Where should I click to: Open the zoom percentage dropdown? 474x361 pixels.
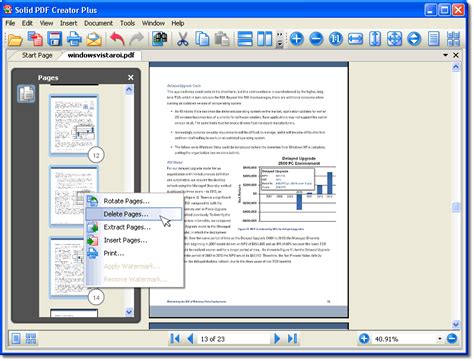(440, 339)
